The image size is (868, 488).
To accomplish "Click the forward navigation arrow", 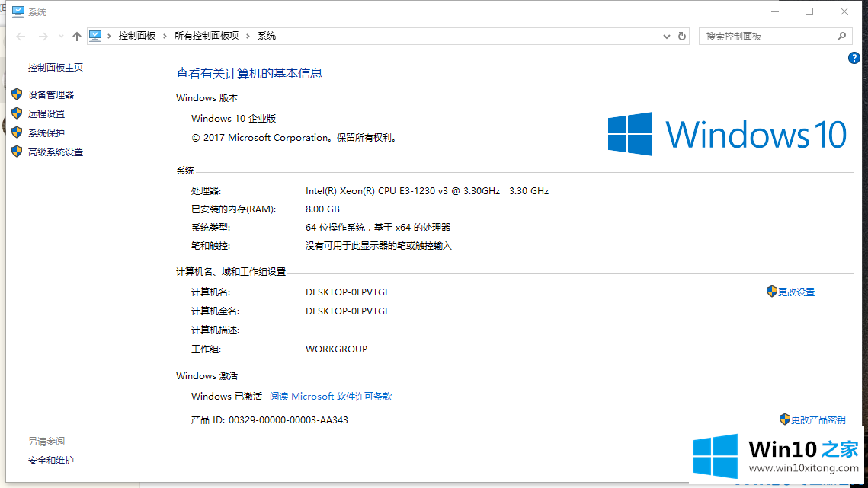I will point(43,37).
